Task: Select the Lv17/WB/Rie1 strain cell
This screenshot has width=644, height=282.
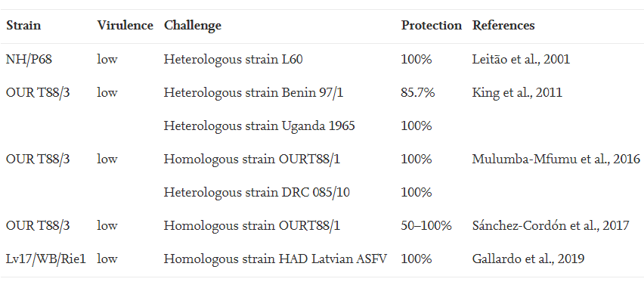Action: (46, 259)
